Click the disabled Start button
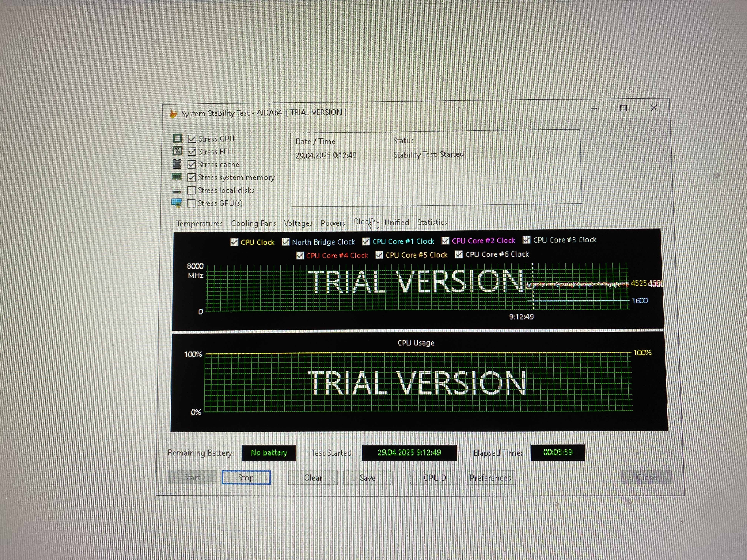Image resolution: width=747 pixels, height=560 pixels. (x=192, y=477)
